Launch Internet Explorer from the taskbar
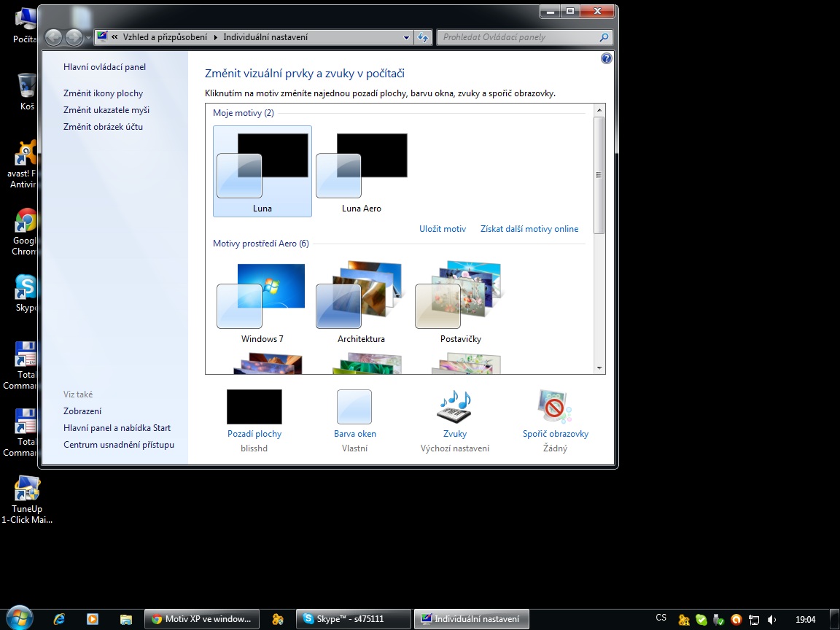Image resolution: width=840 pixels, height=630 pixels. pyautogui.click(x=59, y=619)
